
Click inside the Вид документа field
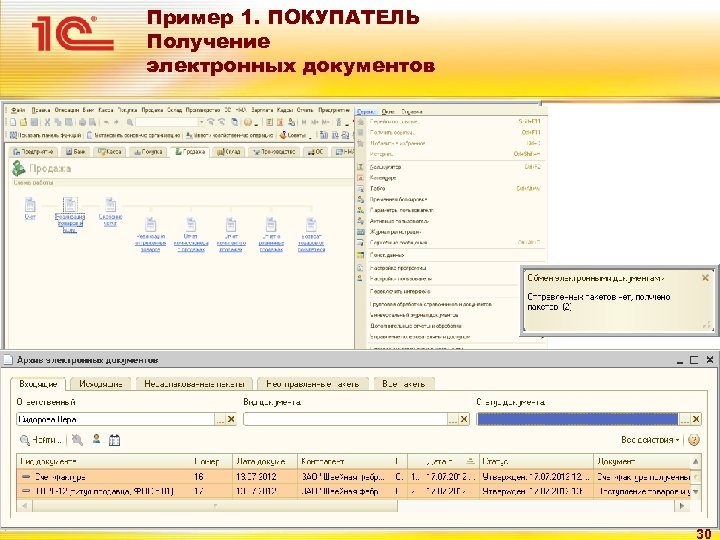[345, 419]
